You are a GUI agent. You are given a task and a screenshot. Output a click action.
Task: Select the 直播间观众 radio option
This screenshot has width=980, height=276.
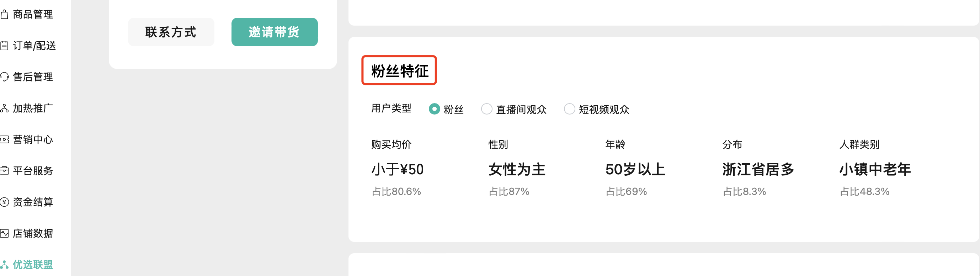pyautogui.click(x=486, y=109)
